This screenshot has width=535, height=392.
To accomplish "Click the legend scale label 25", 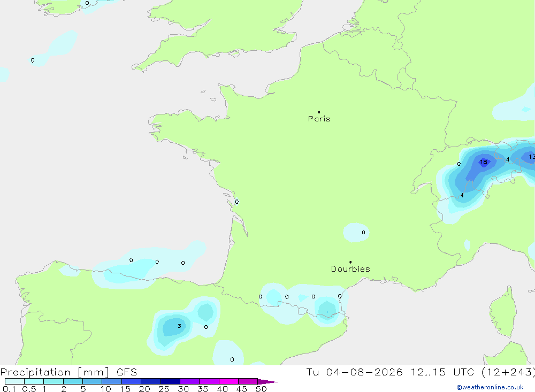I will 164,389.
